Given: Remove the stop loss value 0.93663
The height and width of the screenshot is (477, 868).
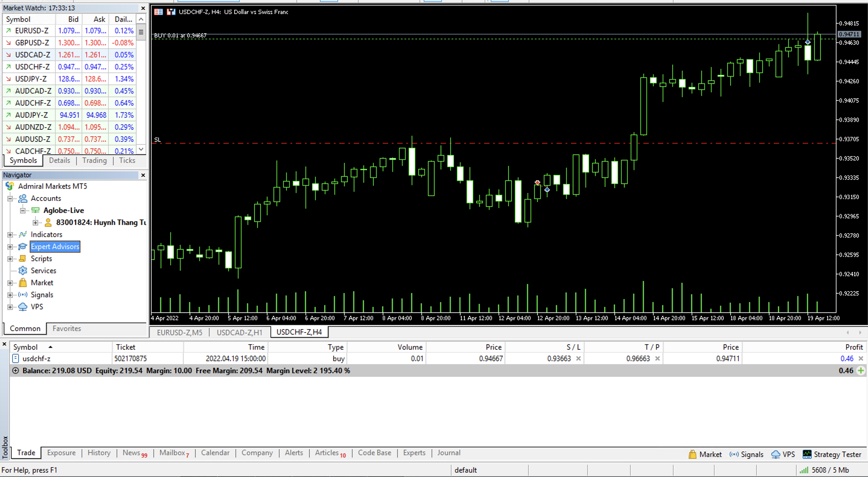Looking at the screenshot, I should coord(578,359).
